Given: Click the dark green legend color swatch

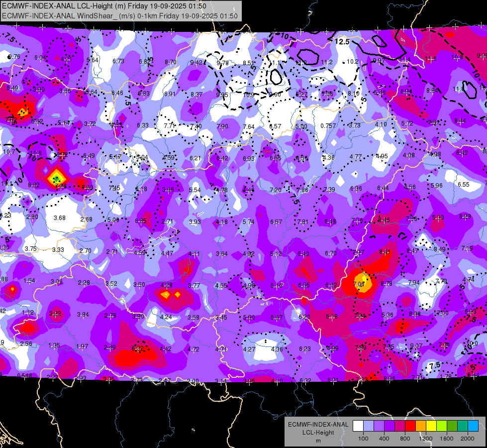Looking at the screenshot, I should pyautogui.click(x=452, y=426).
